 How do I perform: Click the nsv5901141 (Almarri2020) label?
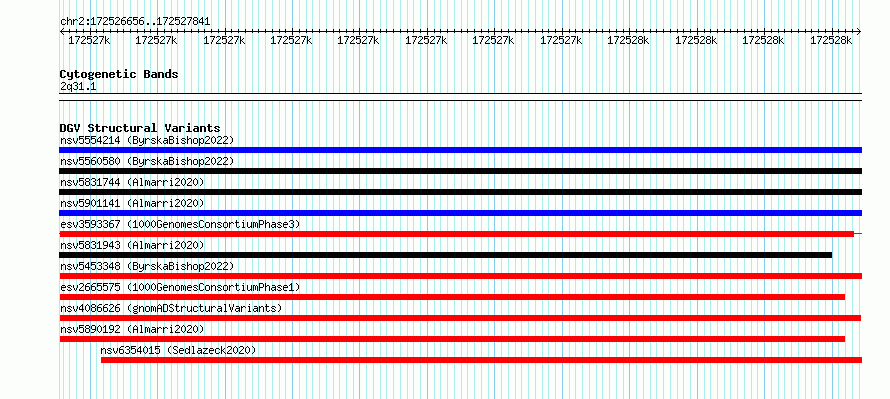(132, 203)
